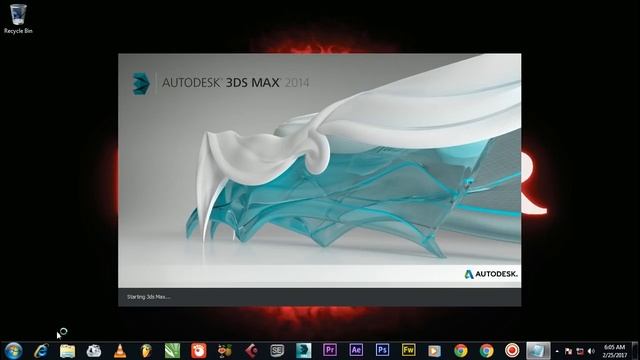The width and height of the screenshot is (640, 360).
Task: Select the highlighted active window taskbar button
Action: (538, 351)
